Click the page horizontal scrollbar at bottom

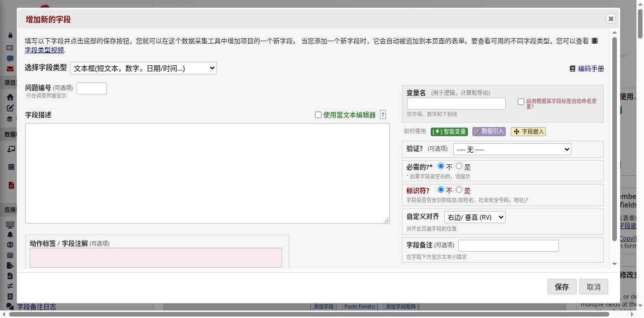pos(309,314)
